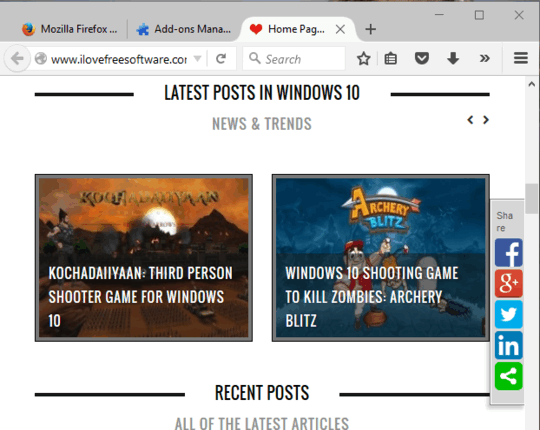Close the Home Page tab

(x=340, y=29)
